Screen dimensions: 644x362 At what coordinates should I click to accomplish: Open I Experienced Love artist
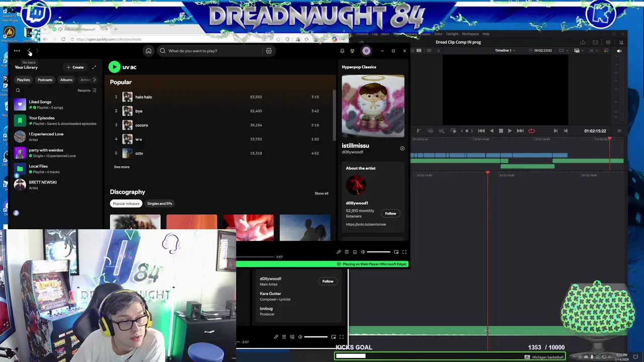(x=56, y=137)
